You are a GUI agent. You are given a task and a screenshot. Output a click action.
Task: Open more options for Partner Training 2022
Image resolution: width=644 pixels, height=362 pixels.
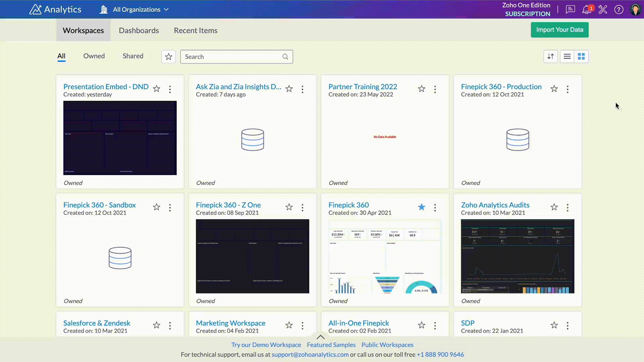tap(435, 89)
